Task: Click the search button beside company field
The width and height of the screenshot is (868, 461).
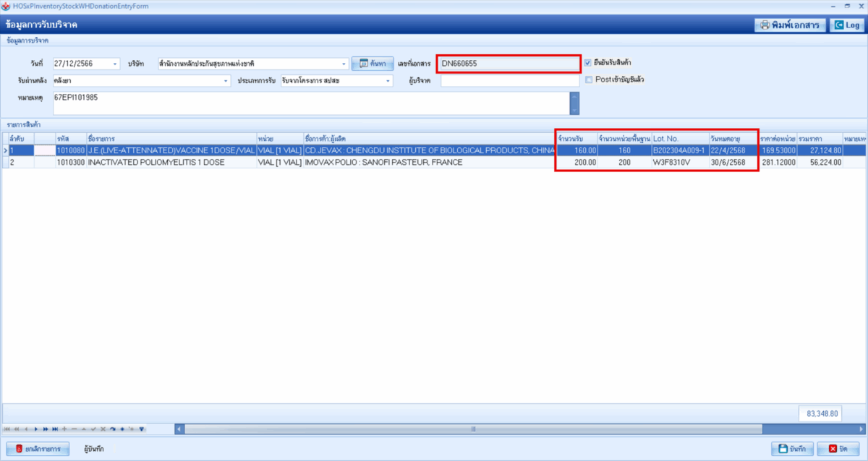Action: [373, 64]
